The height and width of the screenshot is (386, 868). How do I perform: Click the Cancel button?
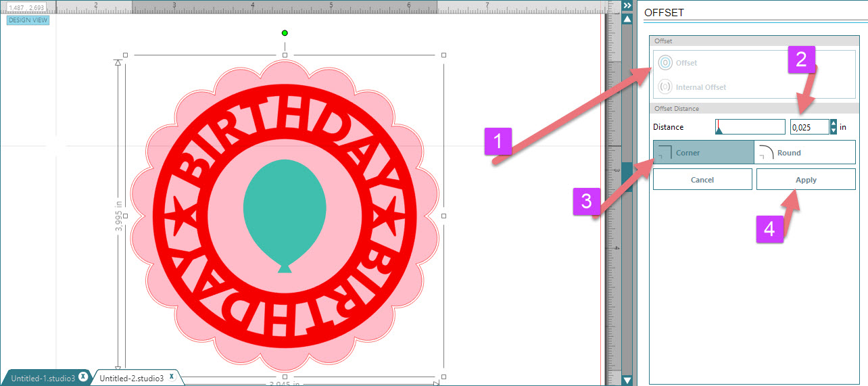click(702, 180)
